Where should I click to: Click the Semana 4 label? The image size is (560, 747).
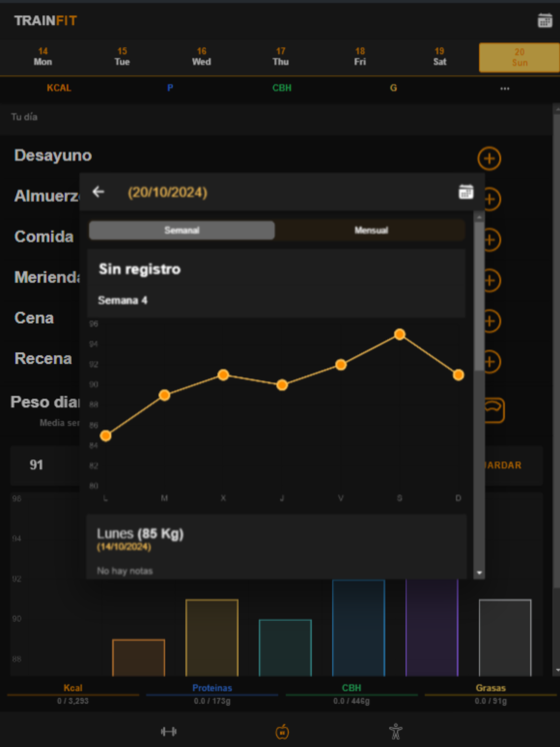coord(123,300)
